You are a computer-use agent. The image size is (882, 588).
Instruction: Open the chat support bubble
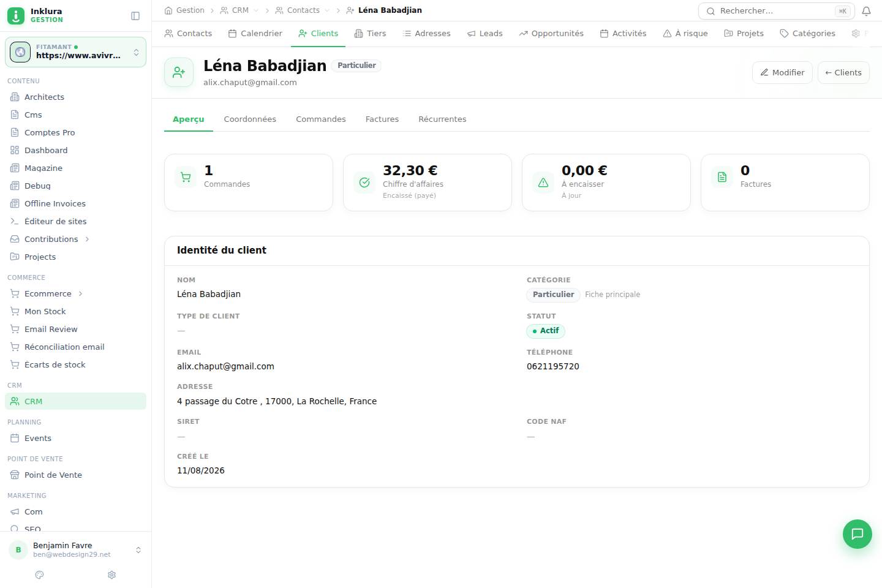[x=858, y=534]
